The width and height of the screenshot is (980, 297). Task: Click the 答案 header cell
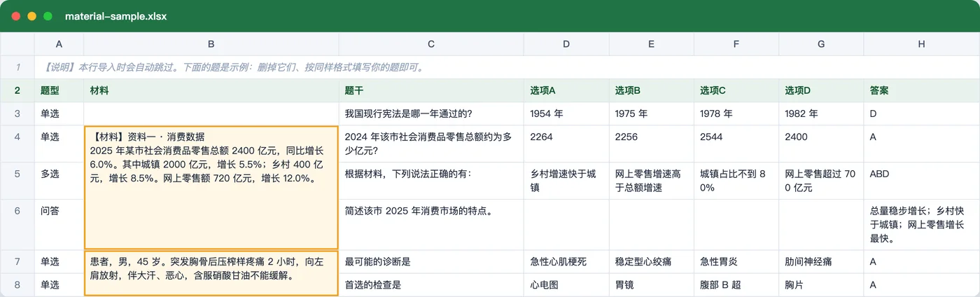click(922, 90)
